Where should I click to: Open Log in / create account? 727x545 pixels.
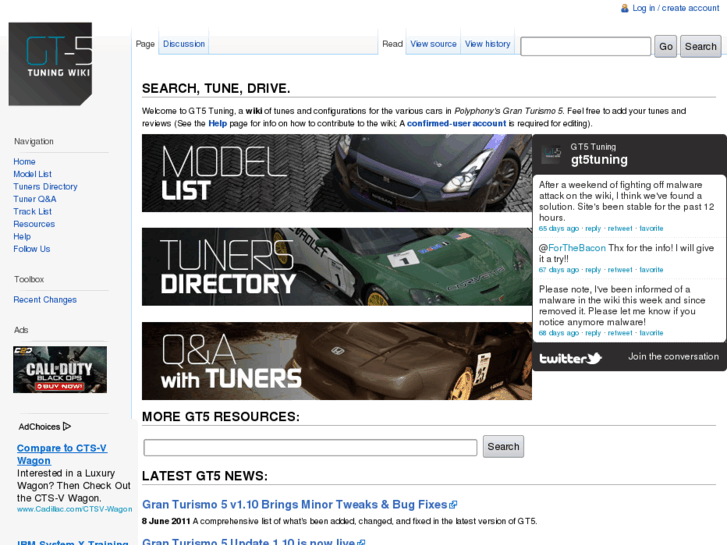tap(676, 8)
